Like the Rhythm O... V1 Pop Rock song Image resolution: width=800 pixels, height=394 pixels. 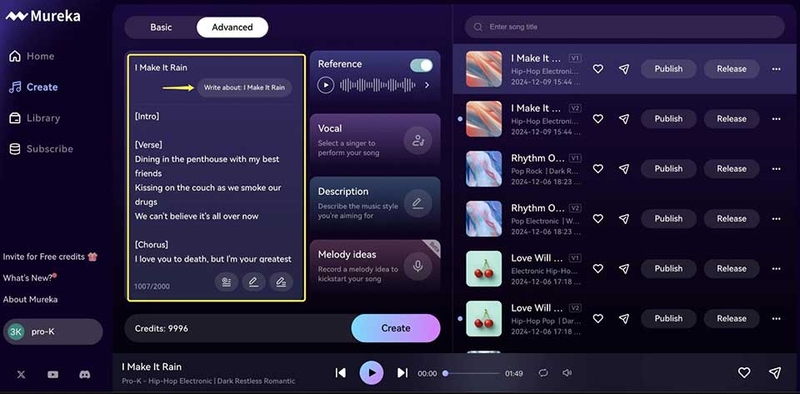pos(598,169)
